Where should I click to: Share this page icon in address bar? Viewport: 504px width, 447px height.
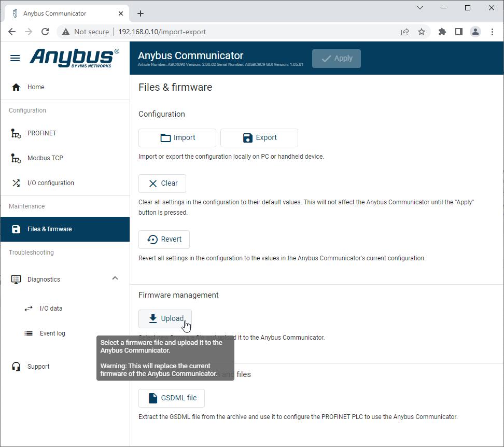click(x=405, y=32)
